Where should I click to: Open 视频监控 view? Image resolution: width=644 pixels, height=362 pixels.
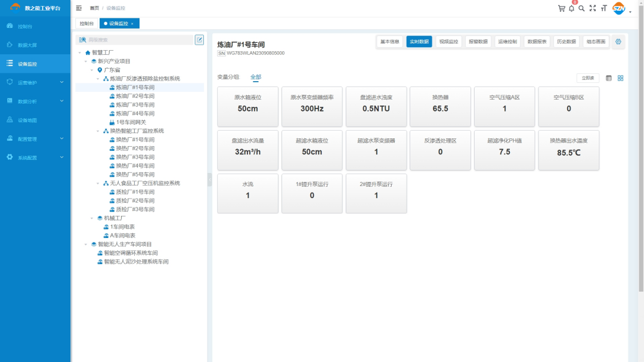(448, 42)
